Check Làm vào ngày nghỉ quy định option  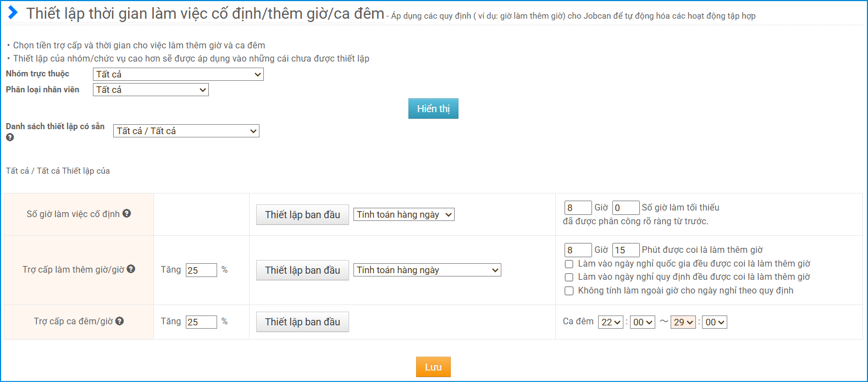tap(569, 277)
